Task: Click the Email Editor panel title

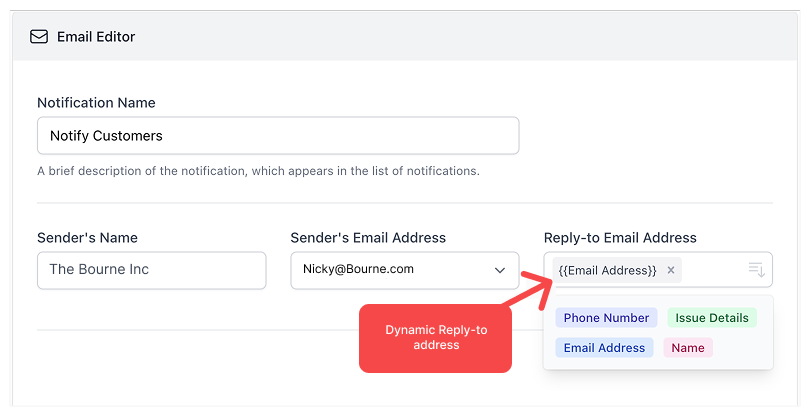Action: (96, 37)
